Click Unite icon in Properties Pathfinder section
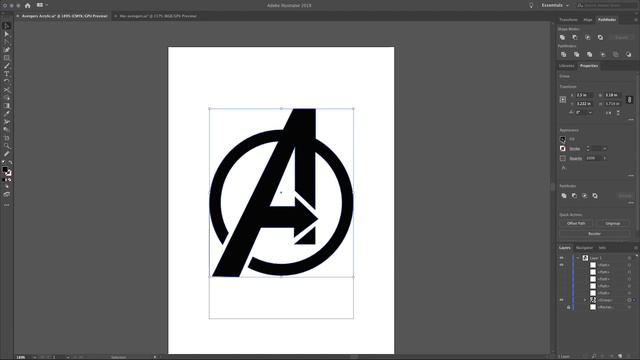 point(564,196)
